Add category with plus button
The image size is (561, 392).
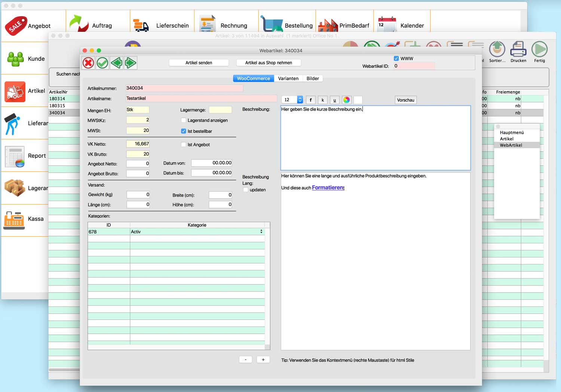263,359
